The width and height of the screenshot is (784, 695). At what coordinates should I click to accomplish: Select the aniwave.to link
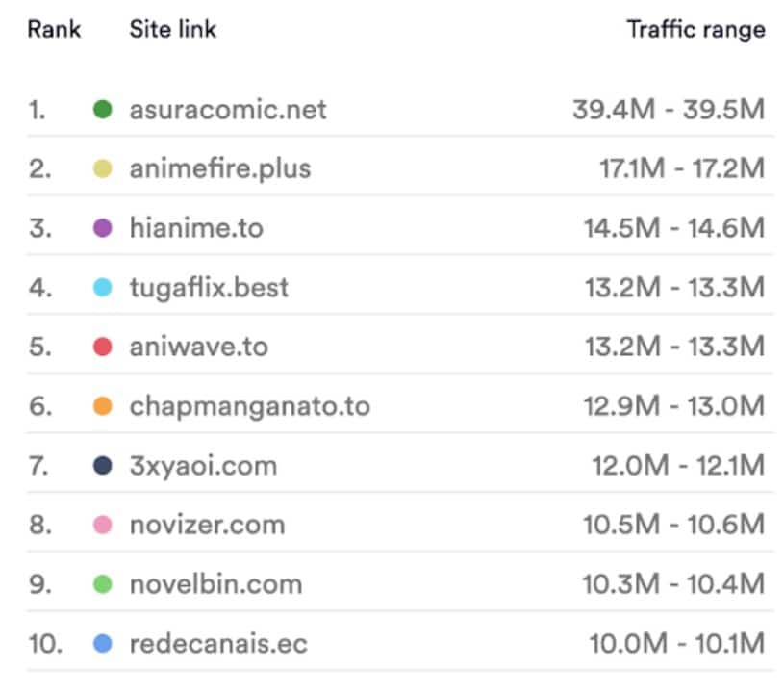(199, 347)
